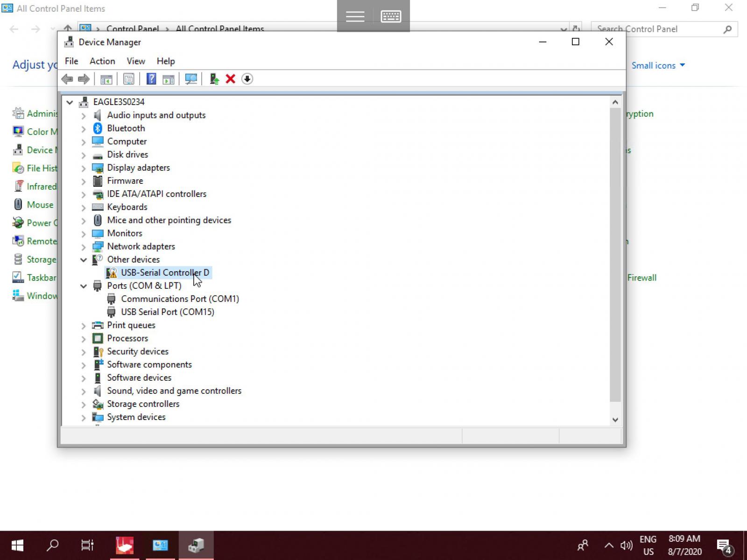This screenshot has height=560, width=747.
Task: Open Infrared link in Control Panel
Action: click(41, 186)
